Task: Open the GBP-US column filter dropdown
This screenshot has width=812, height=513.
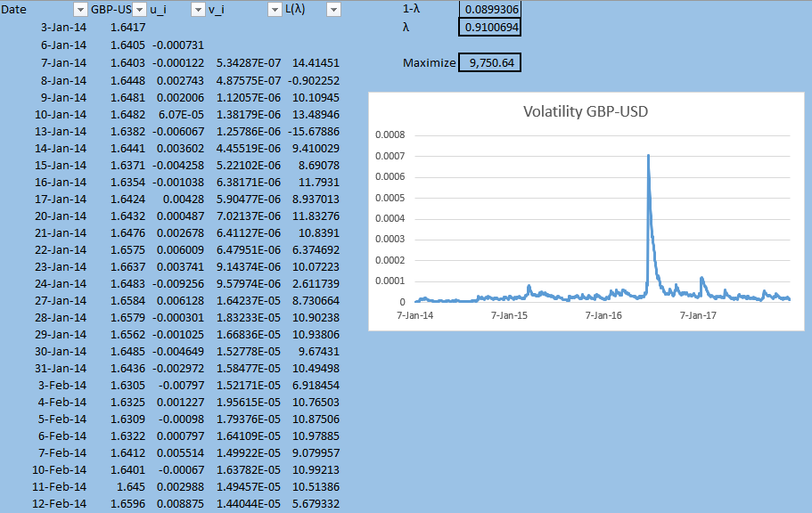Action: tap(139, 10)
